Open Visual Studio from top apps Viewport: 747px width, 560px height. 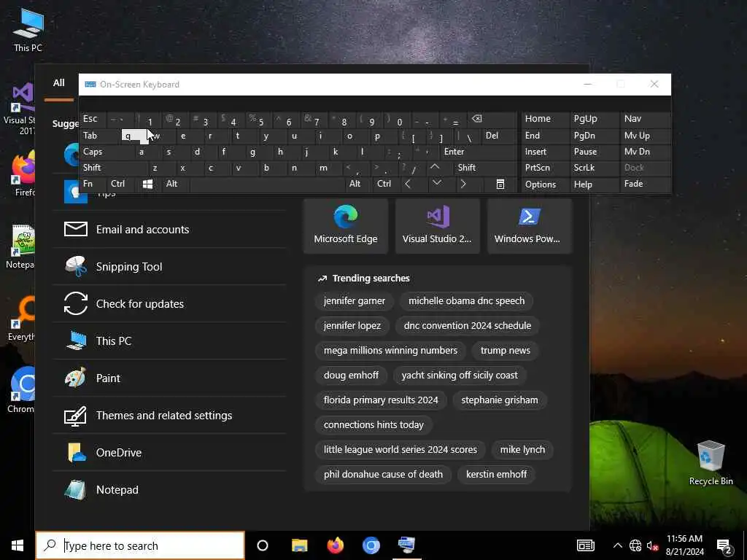pos(437,226)
